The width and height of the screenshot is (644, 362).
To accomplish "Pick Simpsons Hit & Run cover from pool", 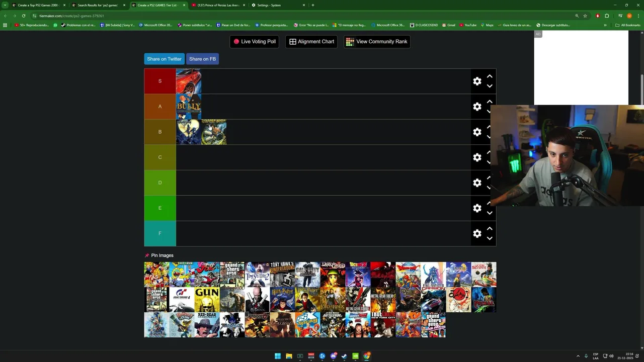I will click(x=182, y=275).
